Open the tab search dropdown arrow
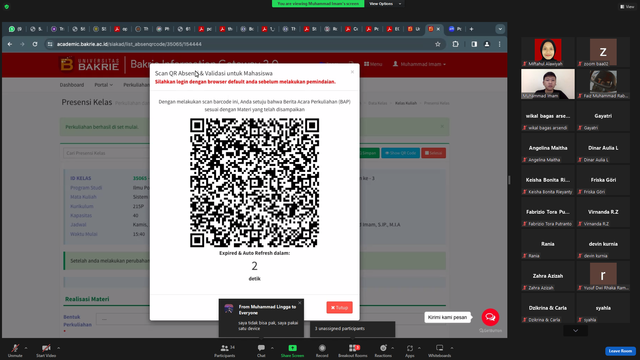Viewport: 640px width, 360px height. [x=500, y=29]
